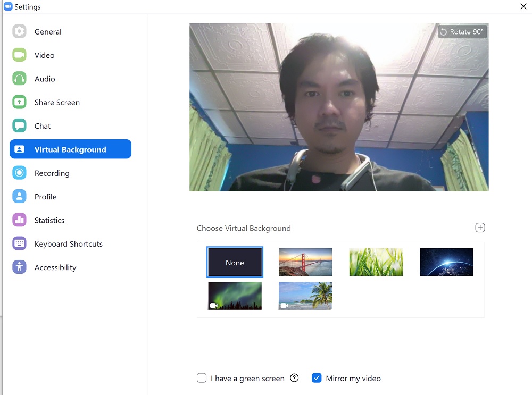Viewport: 532px width, 395px height.
Task: View the Statistics tab
Action: [x=70, y=220]
